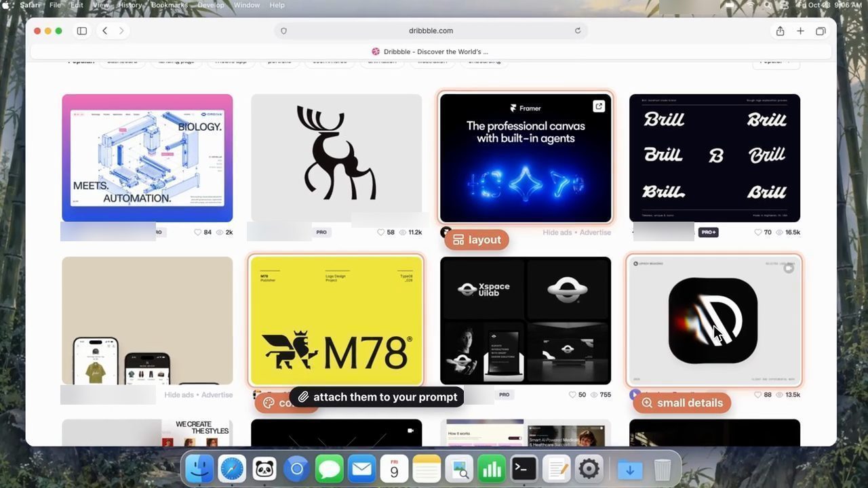The width and height of the screenshot is (868, 488).
Task: Click 'Advertise' link under the Framer ad
Action: click(x=595, y=232)
